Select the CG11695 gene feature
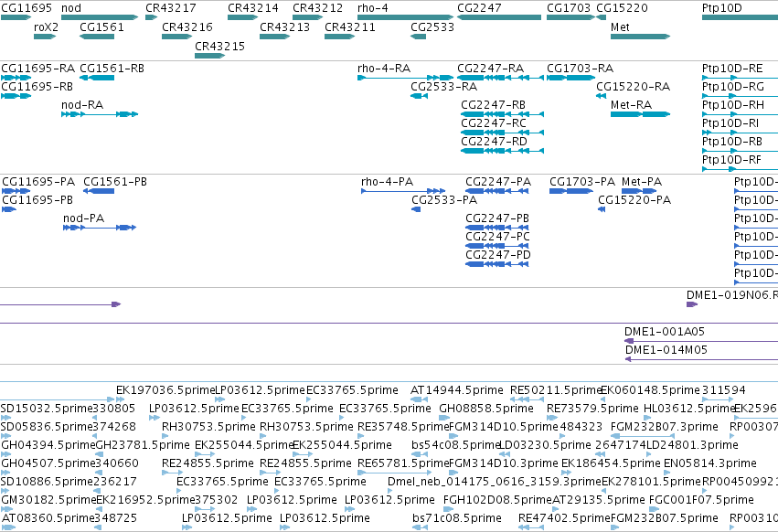 point(16,17)
